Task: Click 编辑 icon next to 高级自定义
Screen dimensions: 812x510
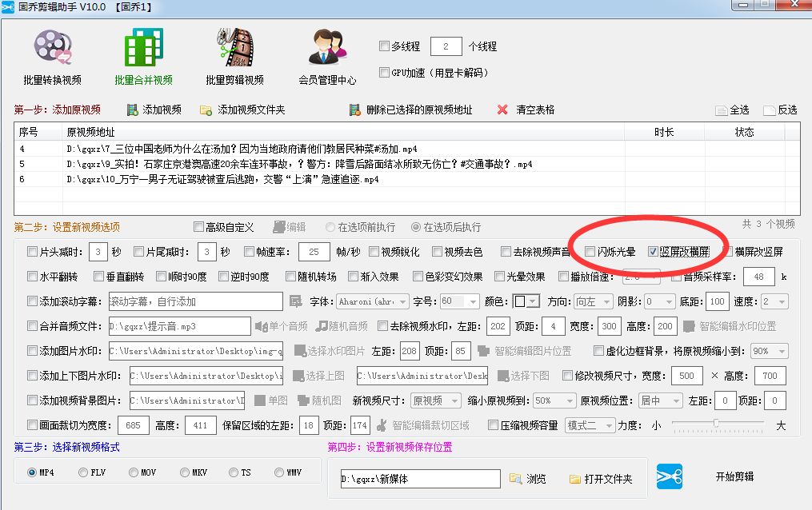Action: 279,227
